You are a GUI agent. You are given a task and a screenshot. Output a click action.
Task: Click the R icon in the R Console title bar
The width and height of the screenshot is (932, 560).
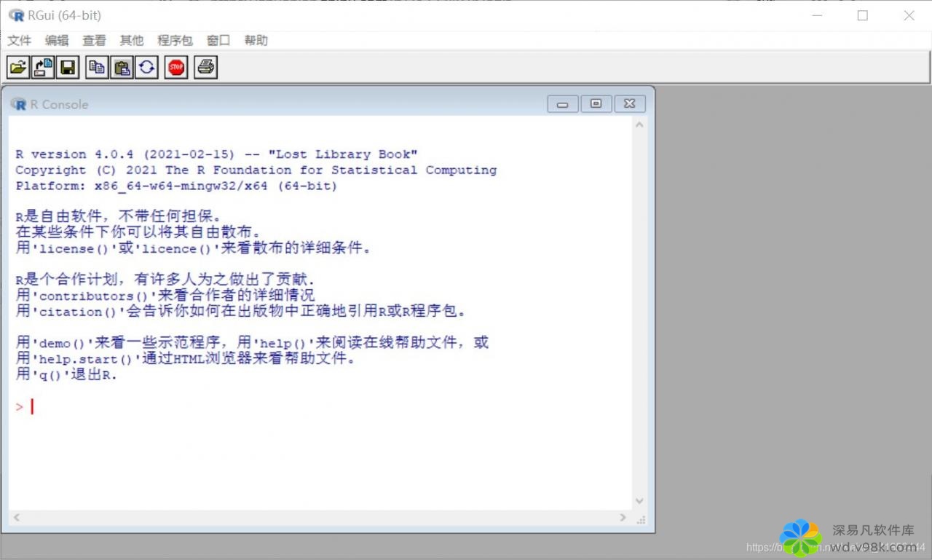(x=18, y=104)
